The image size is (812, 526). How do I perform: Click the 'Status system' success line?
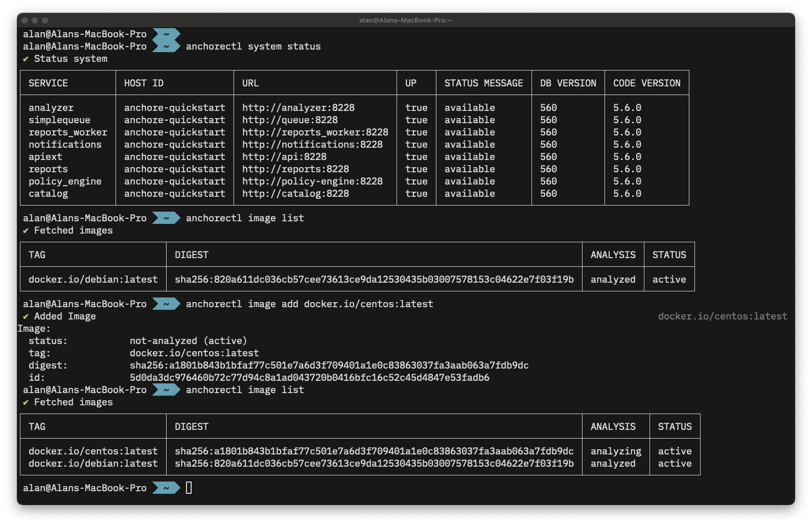click(x=65, y=59)
